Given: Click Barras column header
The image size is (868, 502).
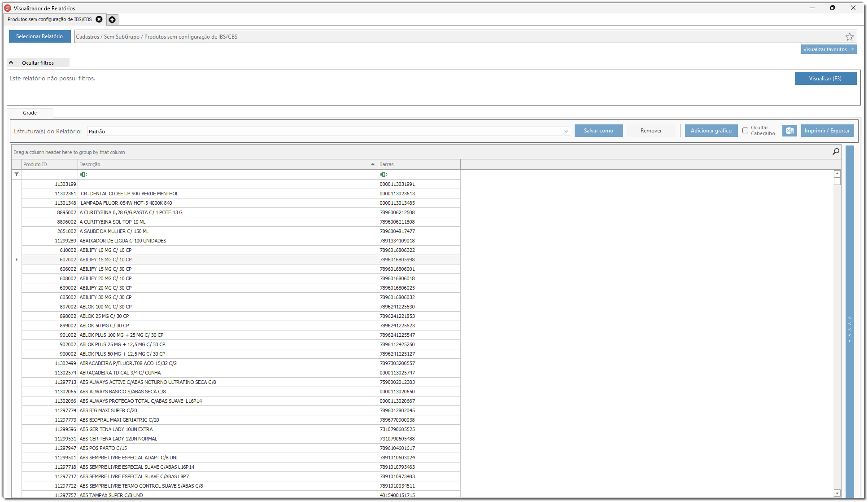Looking at the screenshot, I should [x=419, y=164].
